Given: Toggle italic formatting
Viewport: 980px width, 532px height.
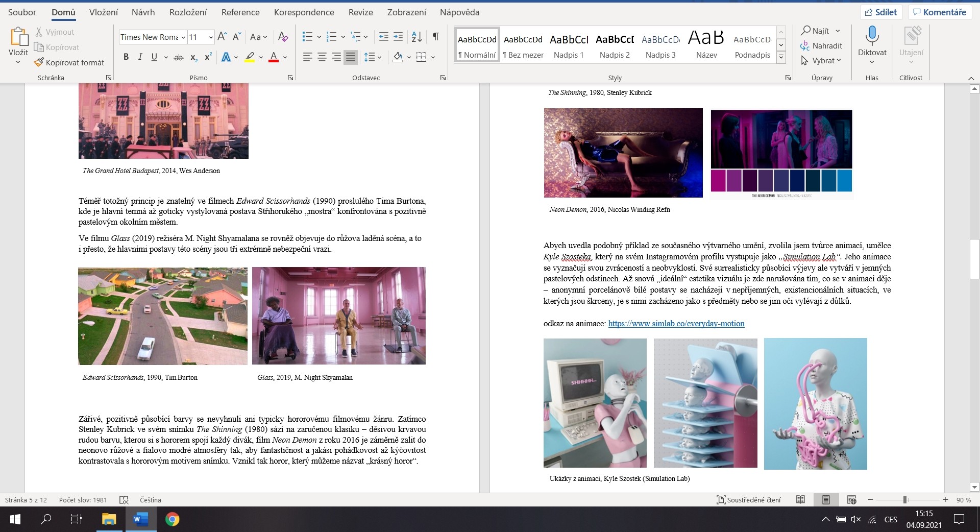Looking at the screenshot, I should (140, 57).
